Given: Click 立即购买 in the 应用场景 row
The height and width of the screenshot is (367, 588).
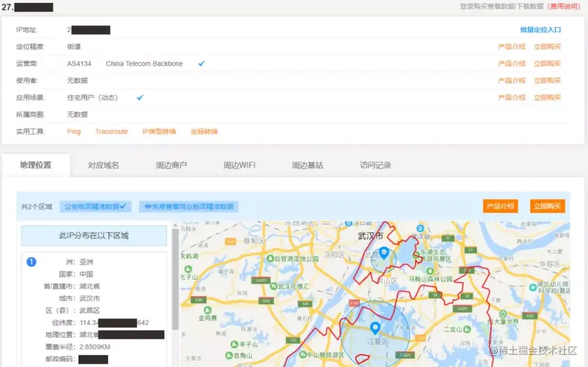Looking at the screenshot, I should click(x=547, y=97).
